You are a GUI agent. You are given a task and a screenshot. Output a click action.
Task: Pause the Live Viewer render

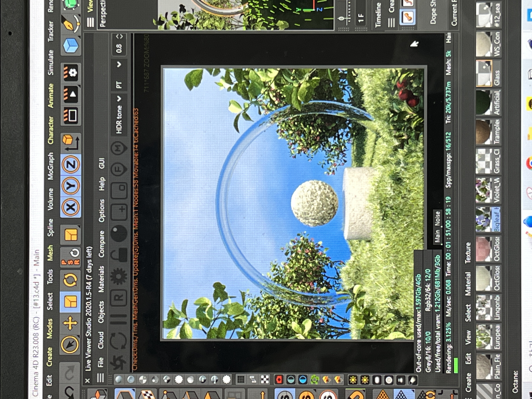pos(118,319)
